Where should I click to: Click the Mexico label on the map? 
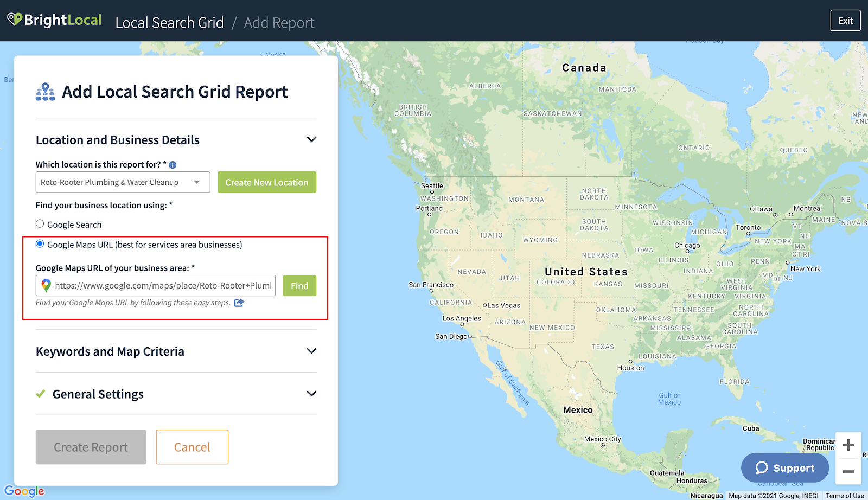(x=578, y=410)
